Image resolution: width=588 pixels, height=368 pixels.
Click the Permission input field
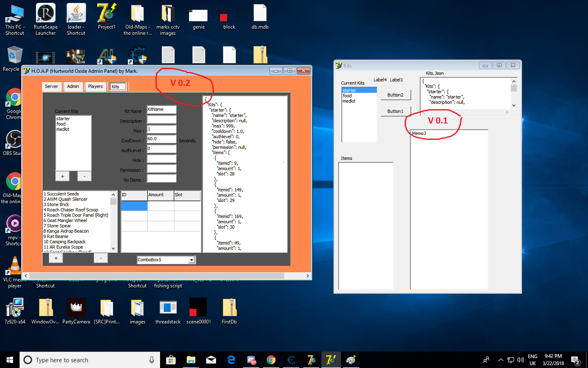click(162, 168)
